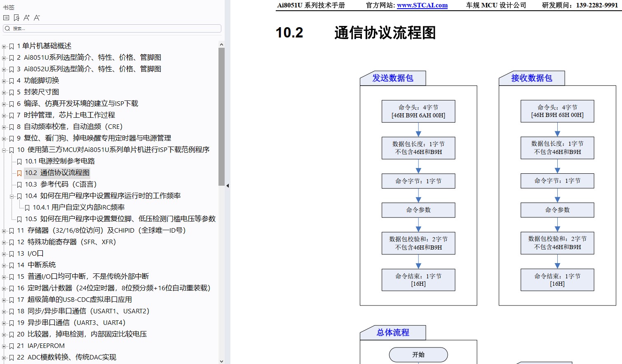
Task: Select bookmark 10.4.1 用户自定义内部IRC频率
Action: point(79,208)
